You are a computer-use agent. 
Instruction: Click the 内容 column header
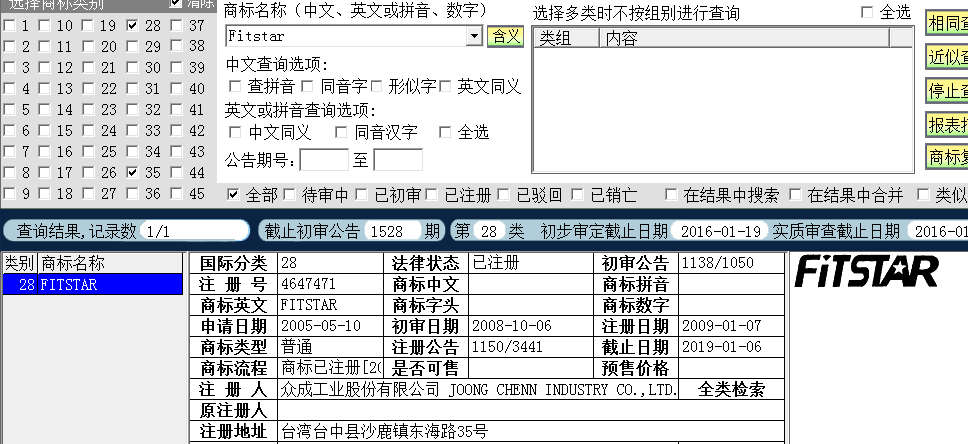pos(745,38)
